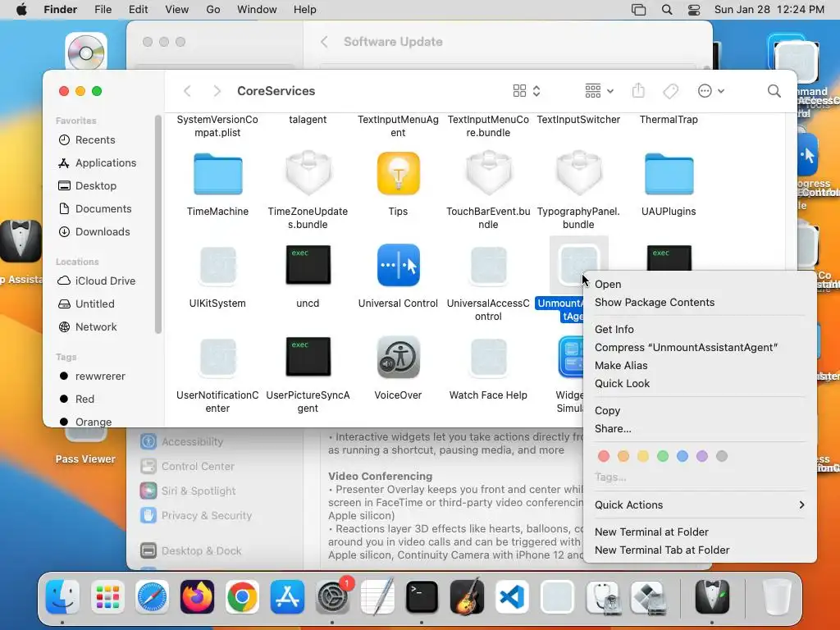Open GarageBand from the Dock
The image size is (840, 630).
467,596
